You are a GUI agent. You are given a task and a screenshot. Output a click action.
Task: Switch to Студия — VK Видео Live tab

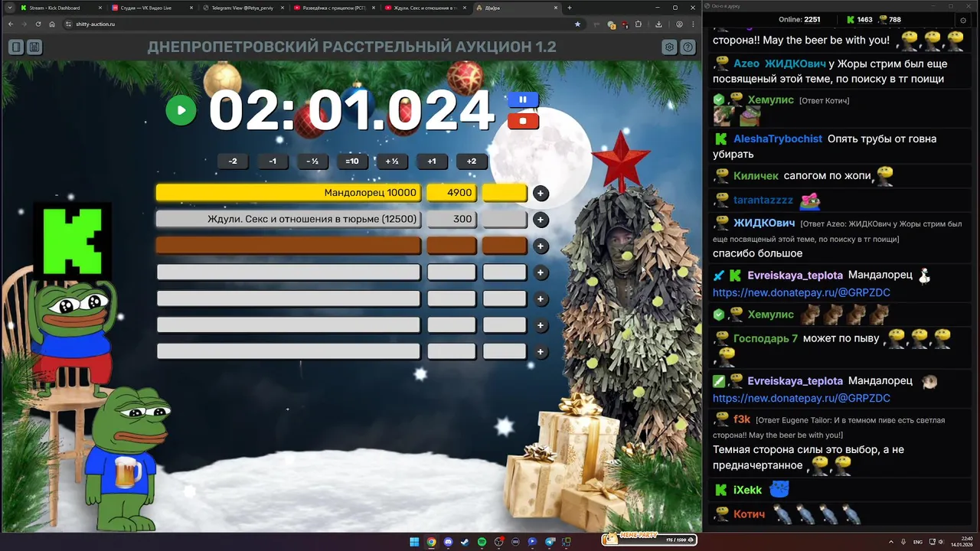151,8
